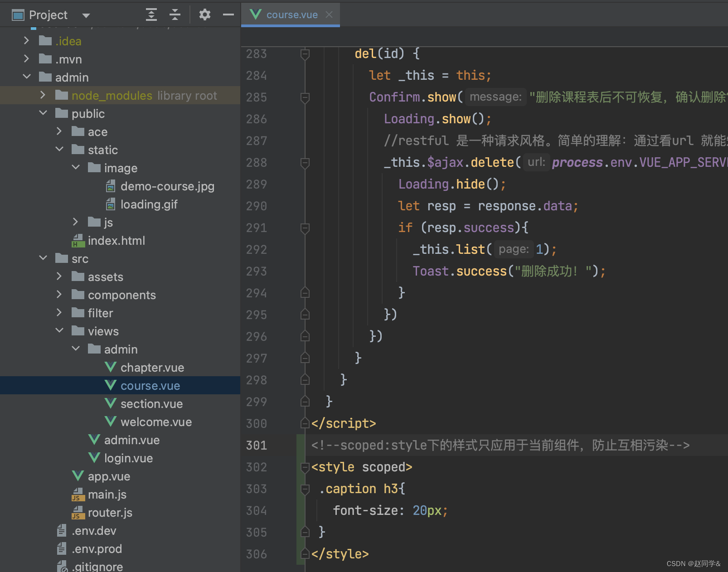The height and width of the screenshot is (572, 728).
Task: Open section.vue file
Action: pos(151,404)
